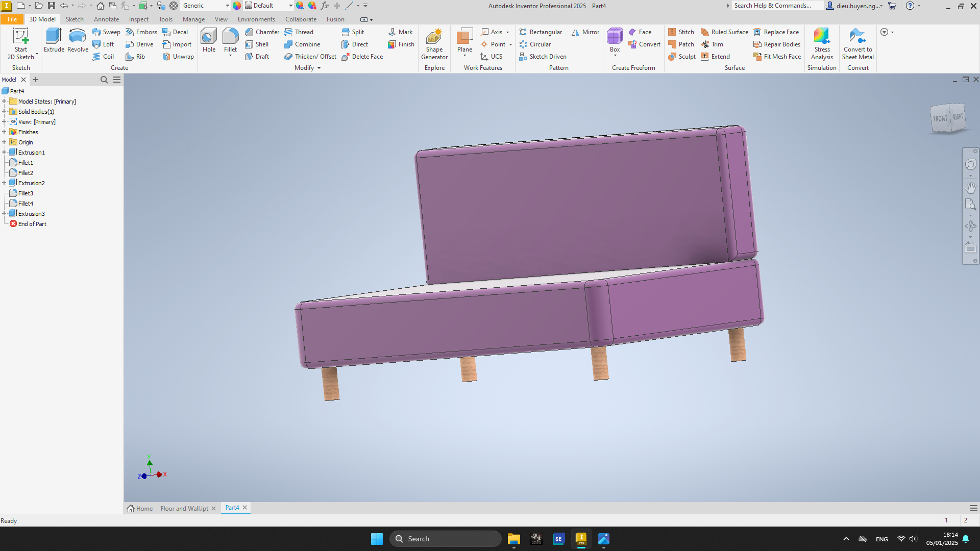Go to the Home document tab
This screenshot has height=551, width=980.
click(140, 509)
